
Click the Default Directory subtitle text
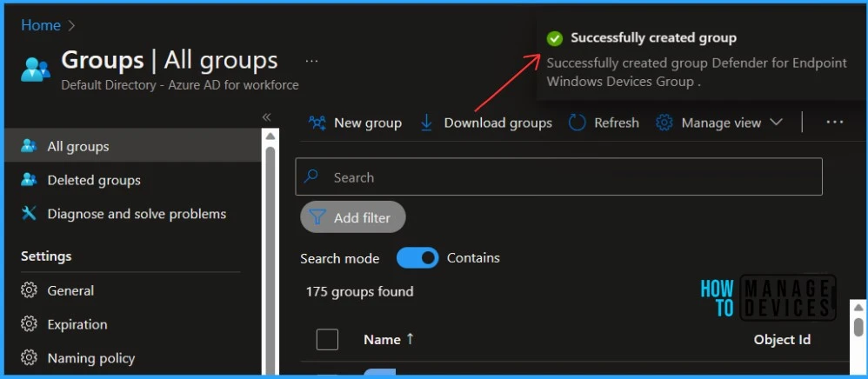tap(180, 85)
